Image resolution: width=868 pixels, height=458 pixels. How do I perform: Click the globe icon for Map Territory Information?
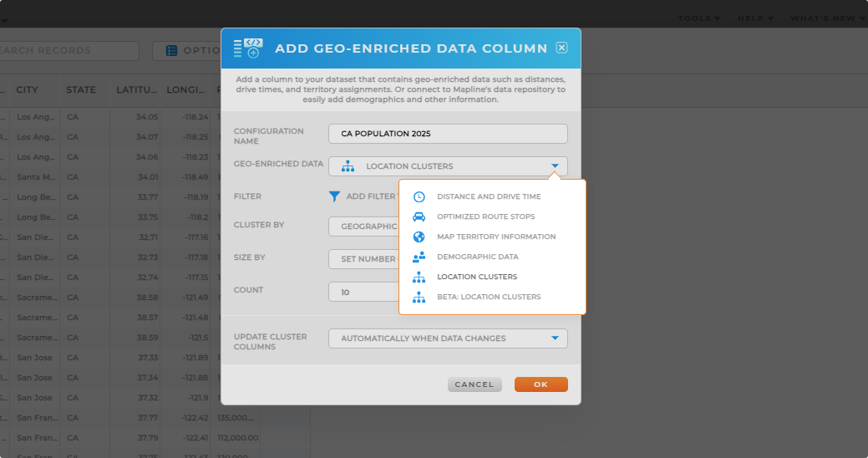tap(419, 237)
